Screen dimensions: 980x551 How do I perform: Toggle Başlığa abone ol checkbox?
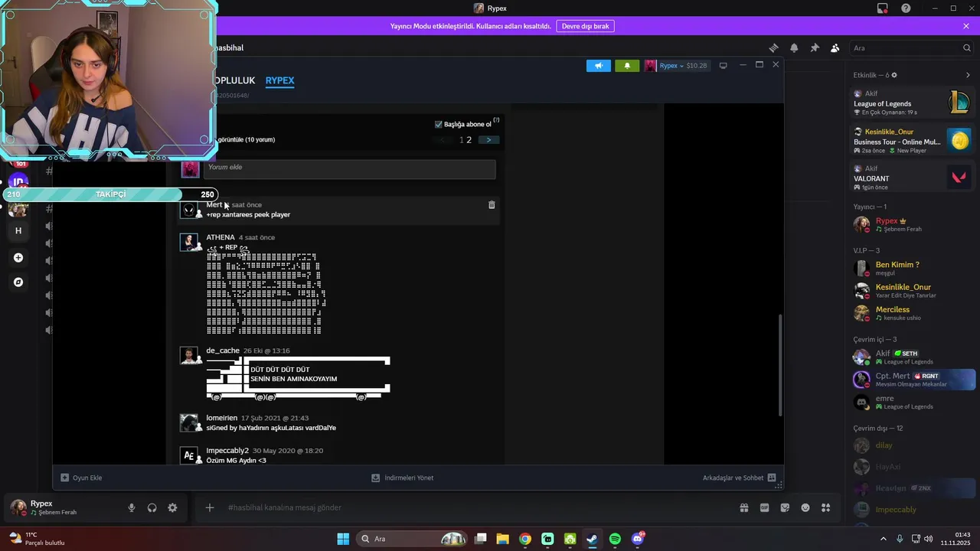coord(439,124)
